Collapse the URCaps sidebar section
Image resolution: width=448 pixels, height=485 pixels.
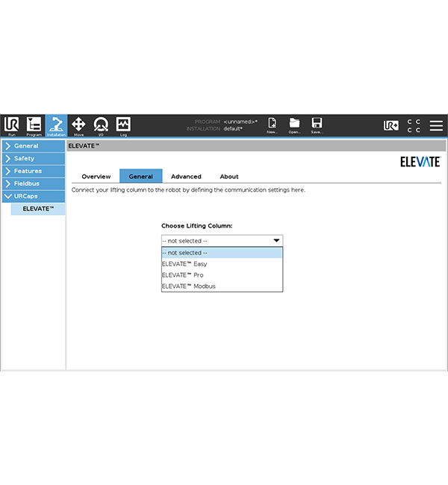click(34, 196)
